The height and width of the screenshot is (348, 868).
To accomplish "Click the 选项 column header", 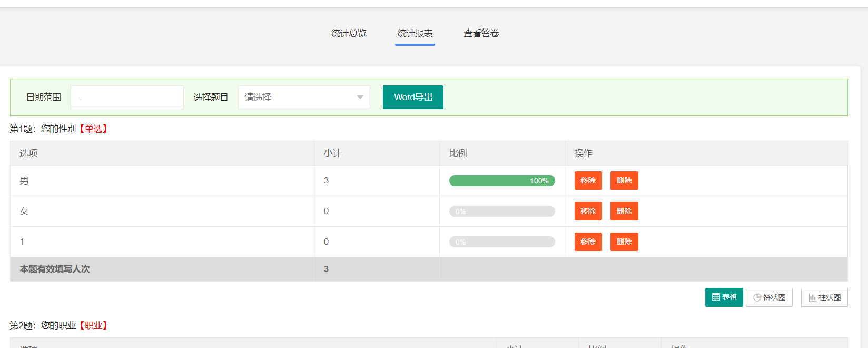I will click(28, 153).
